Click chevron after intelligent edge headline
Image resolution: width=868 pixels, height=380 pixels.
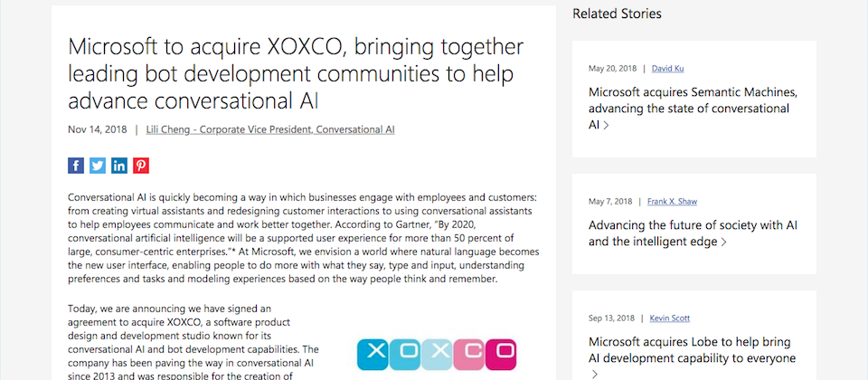coord(724,242)
